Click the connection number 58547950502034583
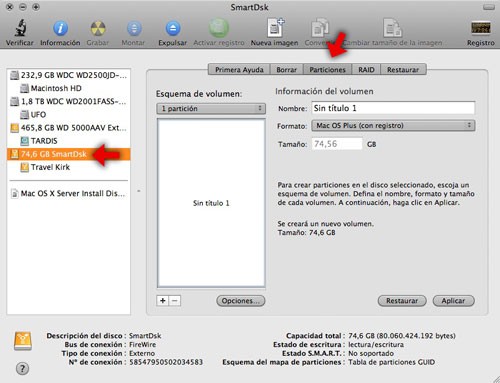This screenshot has height=383, width=500. pyautogui.click(x=166, y=362)
